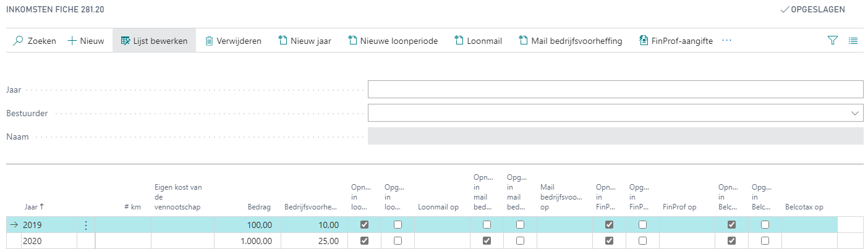Open more actions ellipsis in toolbar
Screen dimensions: 868x249
pyautogui.click(x=726, y=41)
